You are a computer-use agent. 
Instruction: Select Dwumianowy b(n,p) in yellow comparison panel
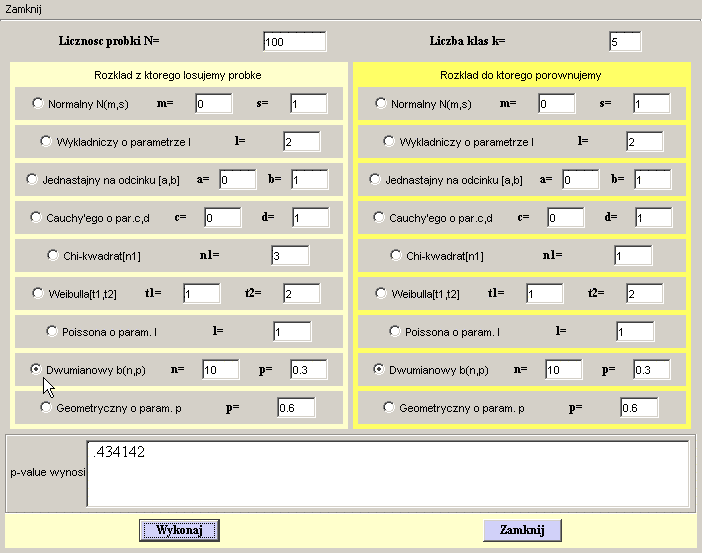(x=380, y=369)
